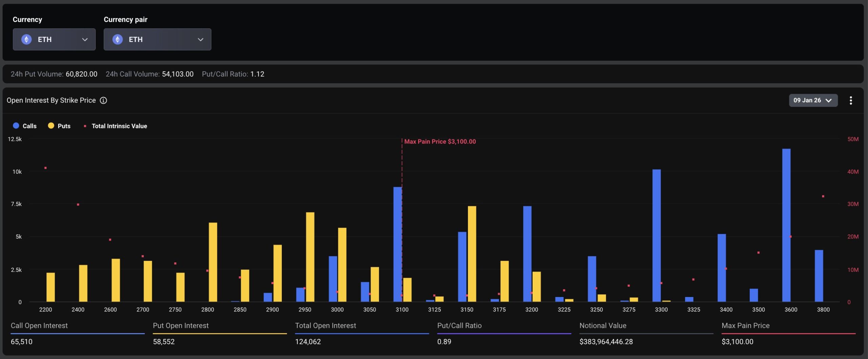The image size is (868, 359).
Task: Click the info icon beside Open Interest By Strike Price
Action: (103, 100)
